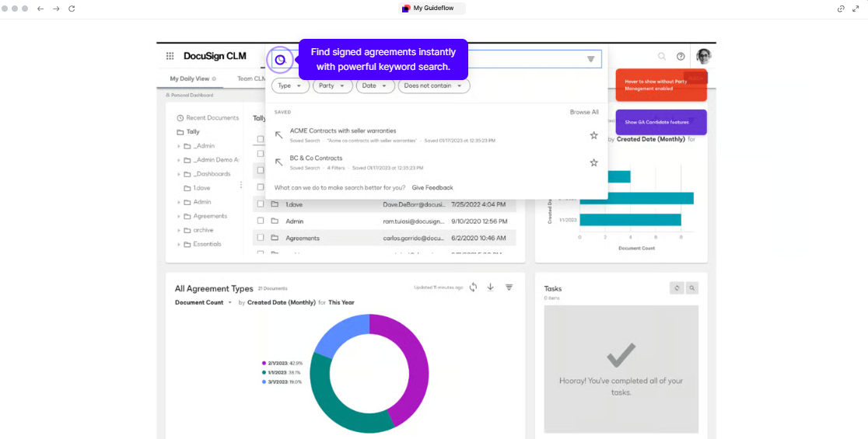Expand the Agreements tree folder
The image size is (868, 439).
click(179, 216)
